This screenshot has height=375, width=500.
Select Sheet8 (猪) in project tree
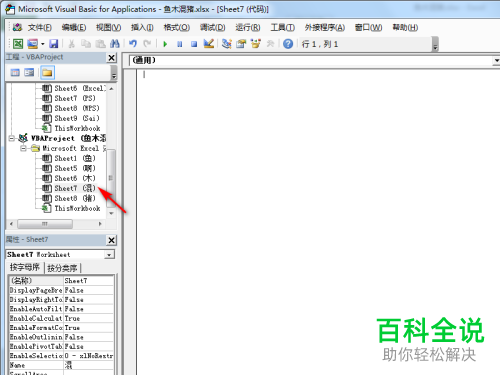pyautogui.click(x=69, y=198)
